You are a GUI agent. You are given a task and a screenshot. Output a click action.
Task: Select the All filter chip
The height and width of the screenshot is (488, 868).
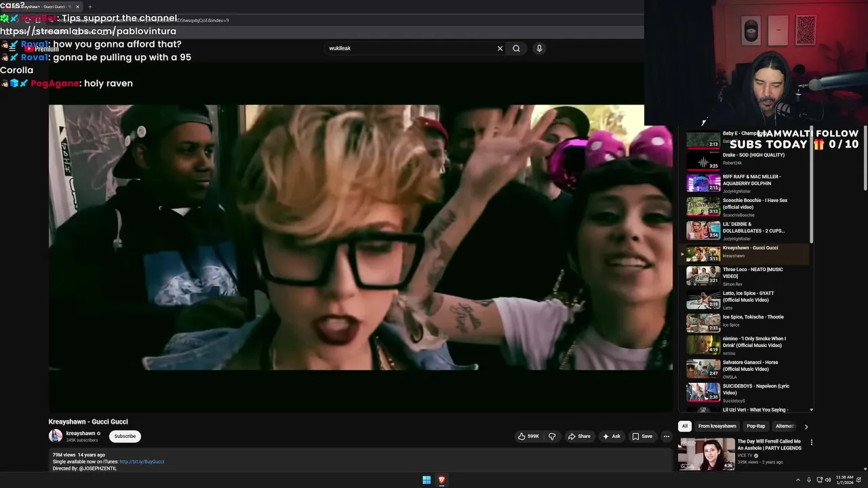click(685, 426)
